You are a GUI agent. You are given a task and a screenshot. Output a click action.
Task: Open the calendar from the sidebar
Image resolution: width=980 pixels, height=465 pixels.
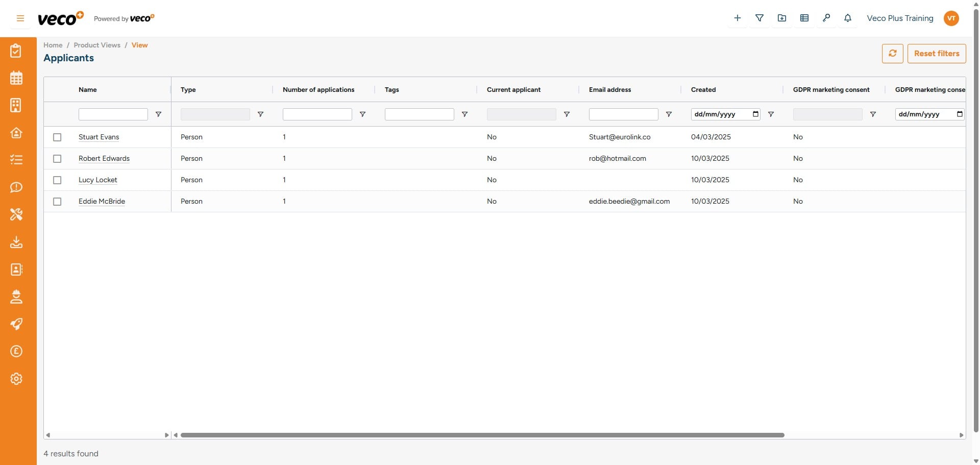coord(17,78)
